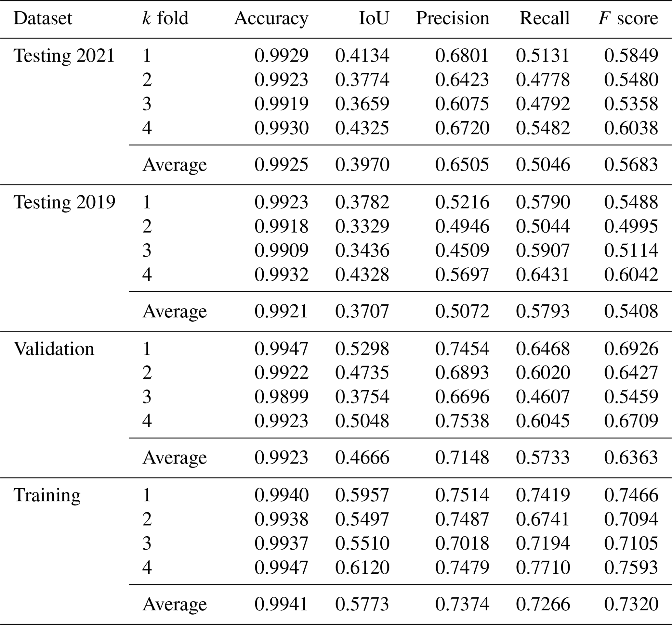
Task: Click the Dataset column header
Action: [x=43, y=18]
